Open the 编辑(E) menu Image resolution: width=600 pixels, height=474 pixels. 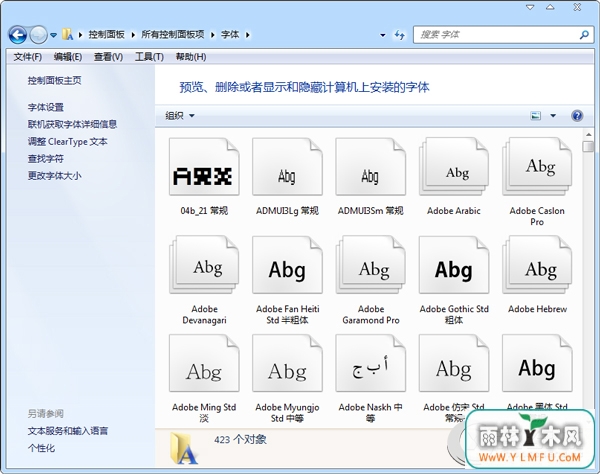[68, 57]
